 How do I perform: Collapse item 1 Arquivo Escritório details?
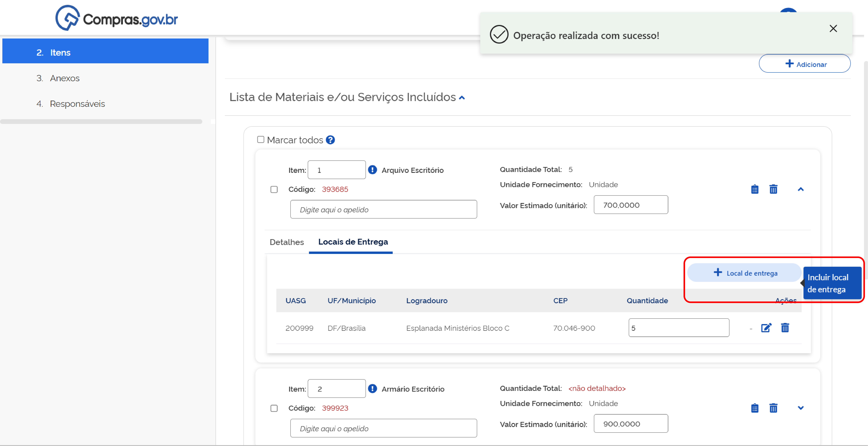801,189
